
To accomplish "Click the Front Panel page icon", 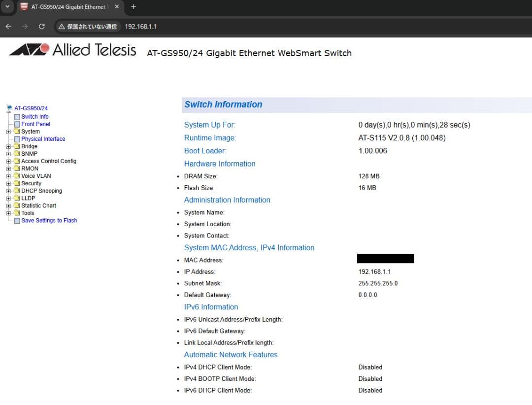I will pos(17,124).
